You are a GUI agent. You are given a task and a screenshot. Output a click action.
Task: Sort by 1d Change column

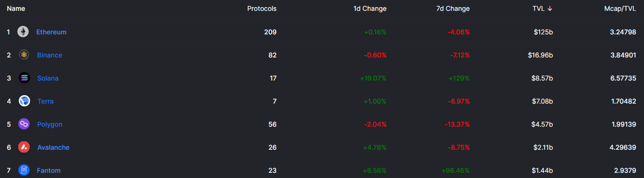pos(370,8)
